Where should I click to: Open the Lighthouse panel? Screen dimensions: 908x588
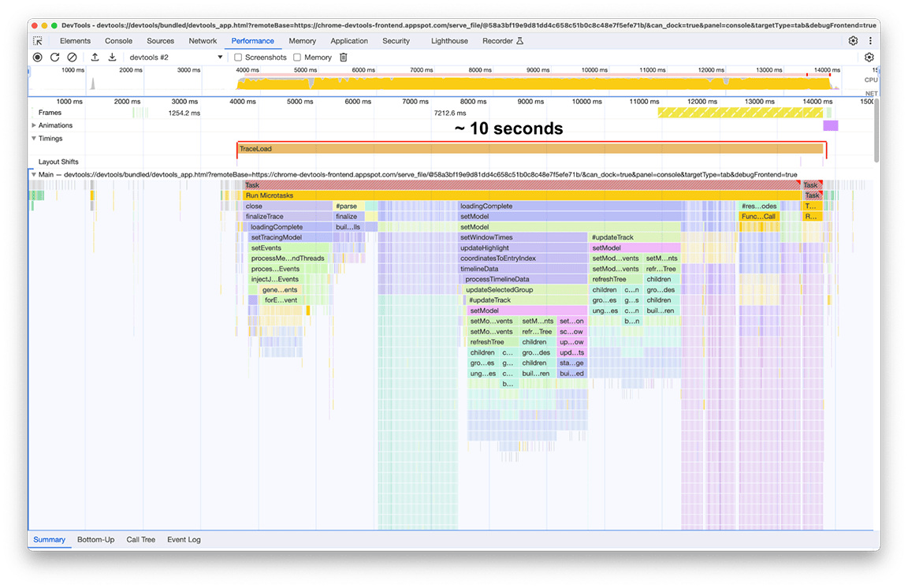click(x=448, y=41)
